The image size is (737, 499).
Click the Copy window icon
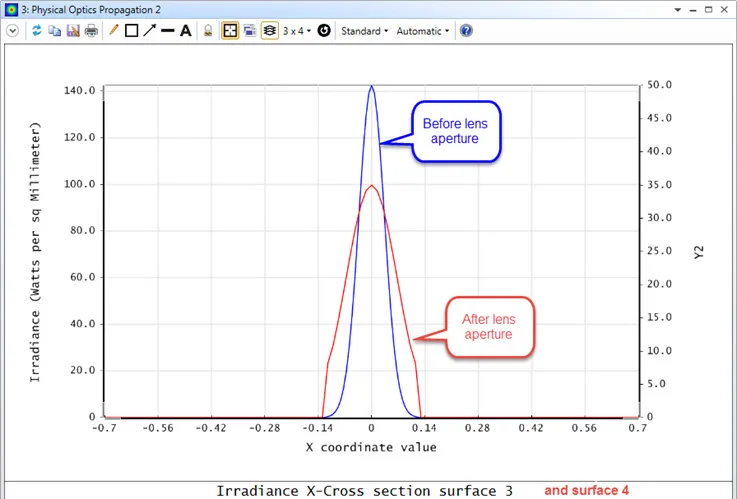(56, 31)
